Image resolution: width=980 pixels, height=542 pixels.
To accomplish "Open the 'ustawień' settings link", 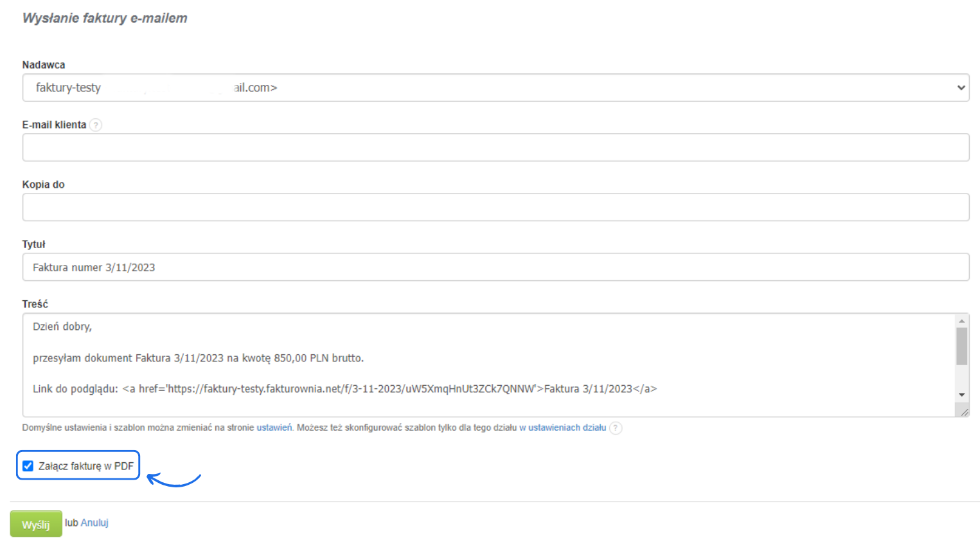I will point(274,428).
